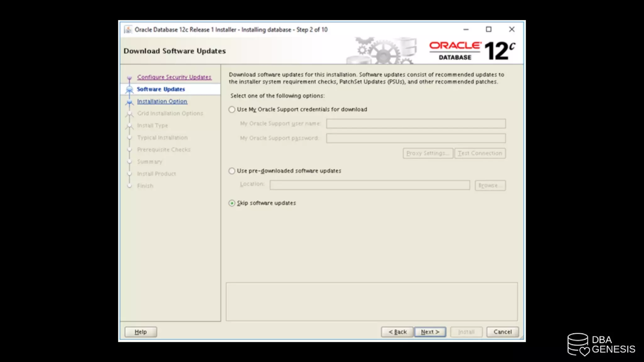Click the Software Updates step marker icon
This screenshot has height=362, width=644.
click(129, 90)
